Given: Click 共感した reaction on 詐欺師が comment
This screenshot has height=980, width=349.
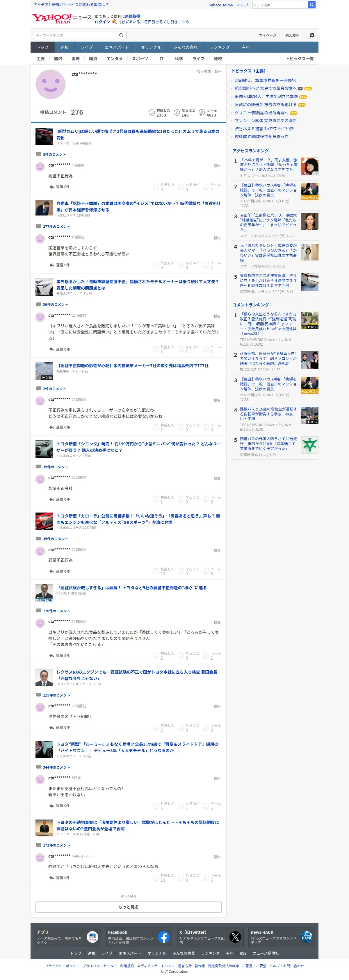Looking at the screenshot, I should click(x=164, y=878).
